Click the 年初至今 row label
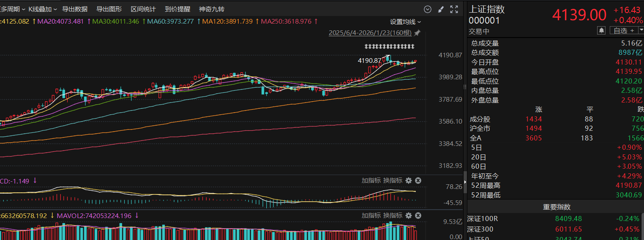This screenshot has width=644, height=240. [x=485, y=176]
